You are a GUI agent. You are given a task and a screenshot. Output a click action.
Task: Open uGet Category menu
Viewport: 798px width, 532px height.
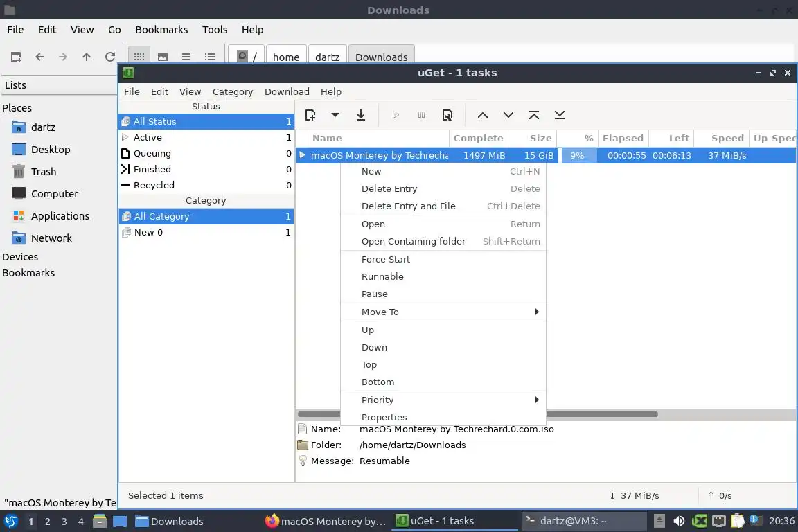coord(233,91)
